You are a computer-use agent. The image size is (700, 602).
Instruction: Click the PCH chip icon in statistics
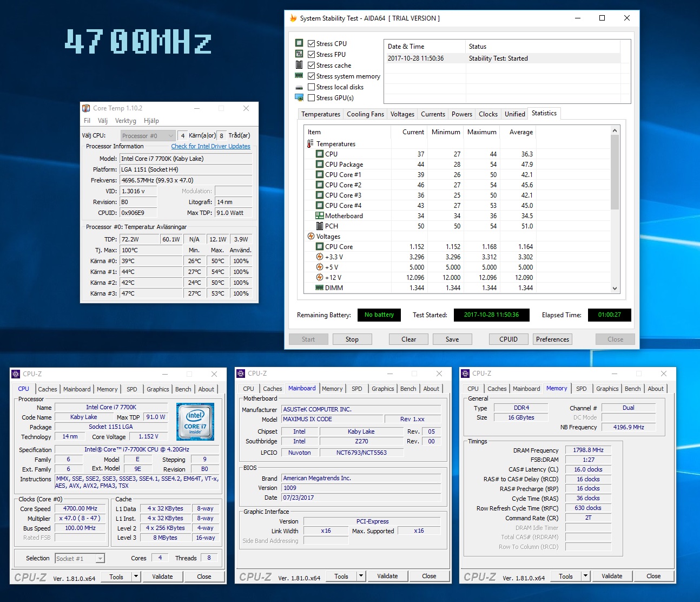(320, 226)
